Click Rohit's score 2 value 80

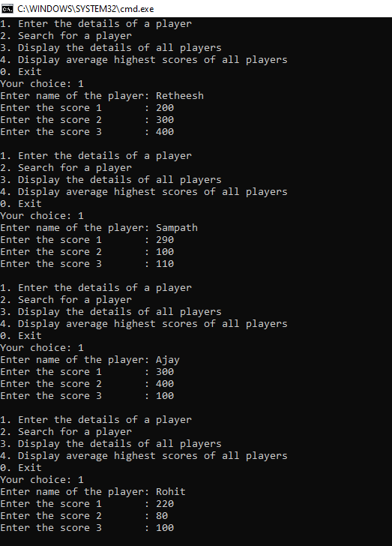coord(162,516)
